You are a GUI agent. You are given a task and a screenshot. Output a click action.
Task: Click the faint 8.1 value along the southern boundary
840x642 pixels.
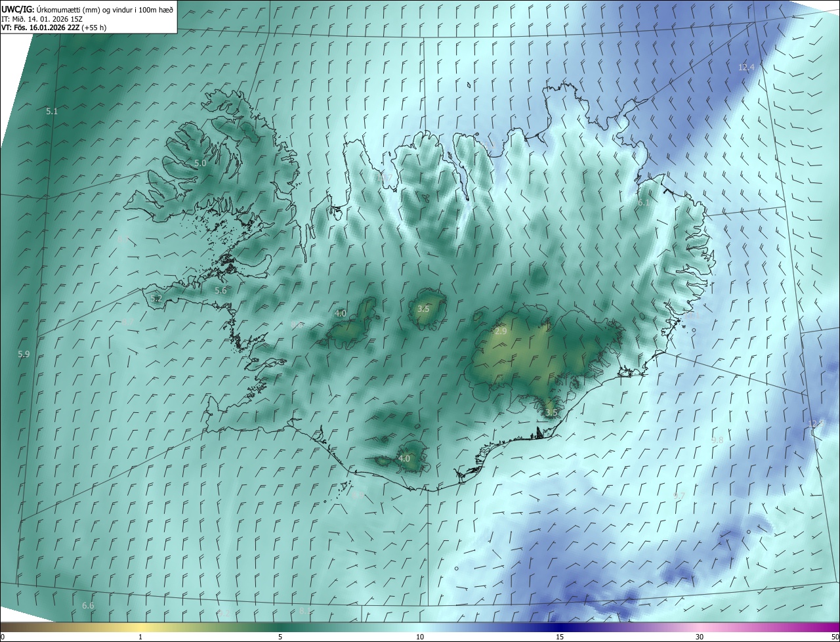304,611
